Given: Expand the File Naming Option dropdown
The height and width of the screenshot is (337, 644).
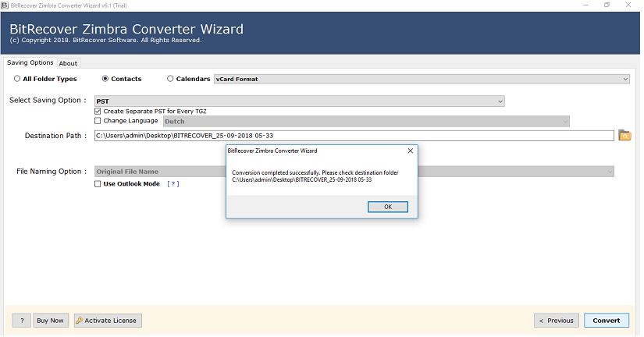Looking at the screenshot, I should (x=354, y=171).
